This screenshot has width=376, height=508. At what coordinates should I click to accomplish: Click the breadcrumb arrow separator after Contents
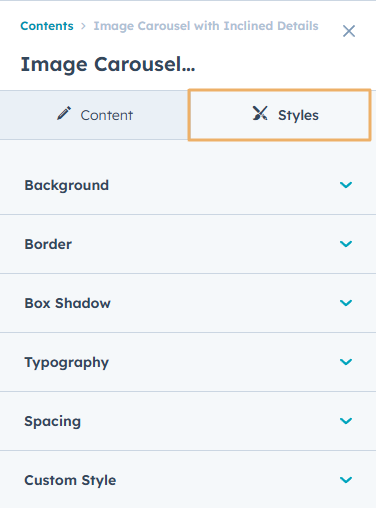[x=83, y=26]
